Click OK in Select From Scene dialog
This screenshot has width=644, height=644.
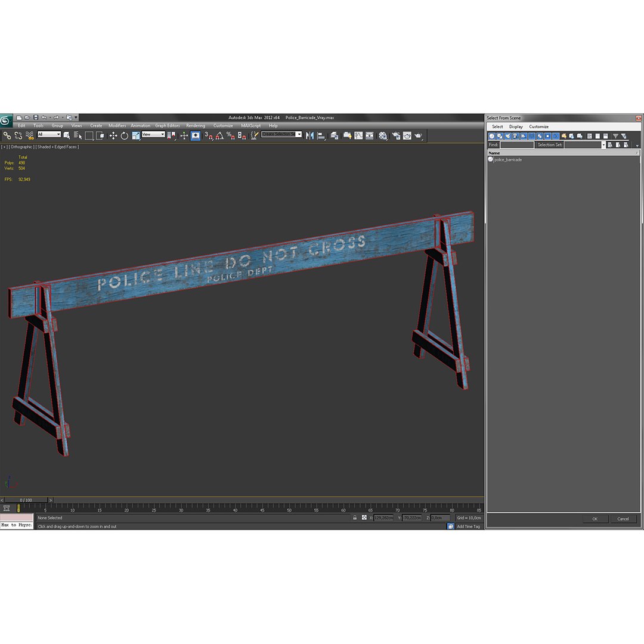point(595,519)
